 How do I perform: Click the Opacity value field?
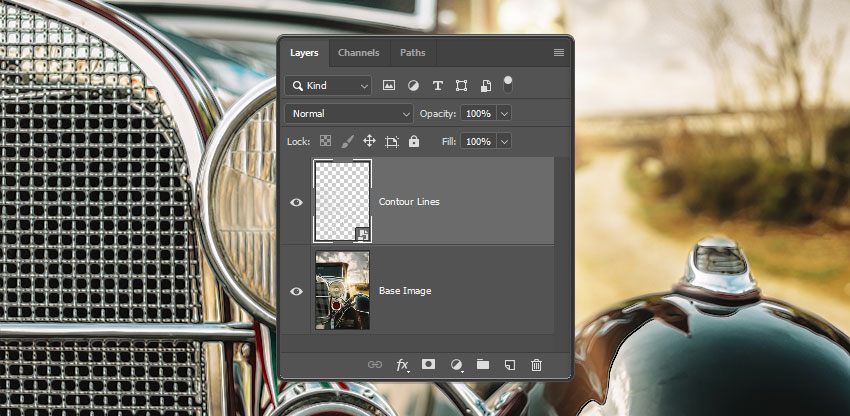tap(478, 113)
